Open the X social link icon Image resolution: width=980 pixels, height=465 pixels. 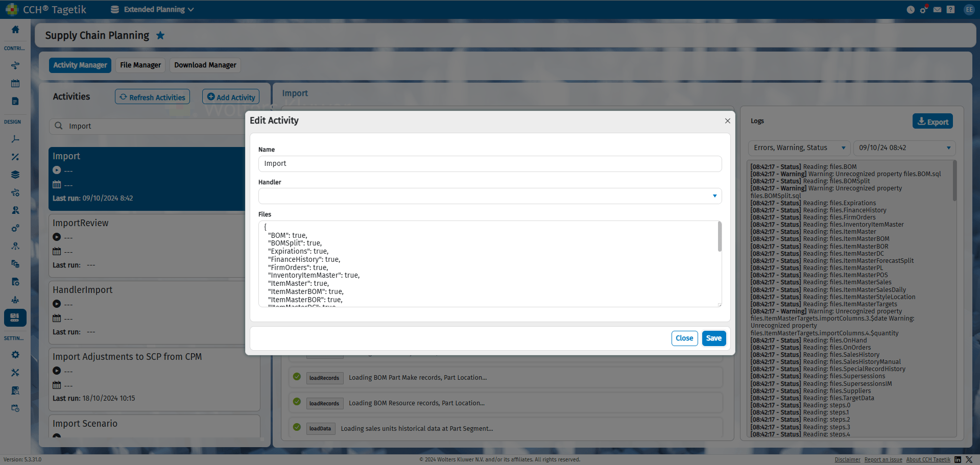pyautogui.click(x=969, y=459)
